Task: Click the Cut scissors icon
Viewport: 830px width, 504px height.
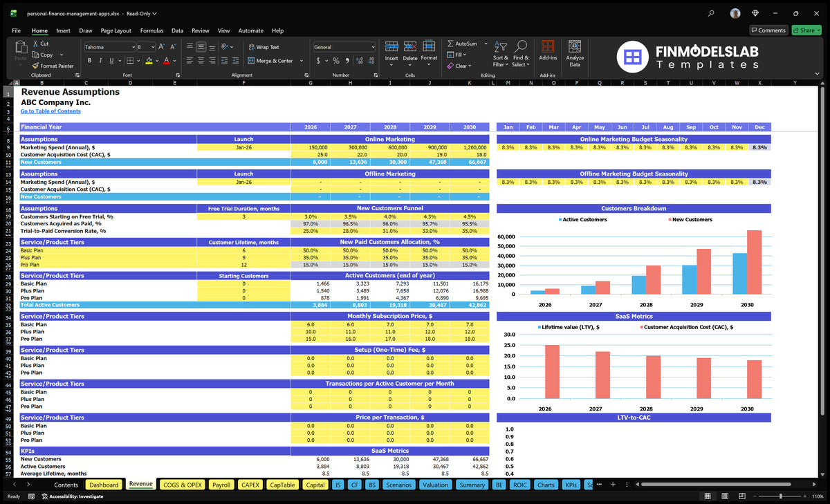Action: click(35, 44)
